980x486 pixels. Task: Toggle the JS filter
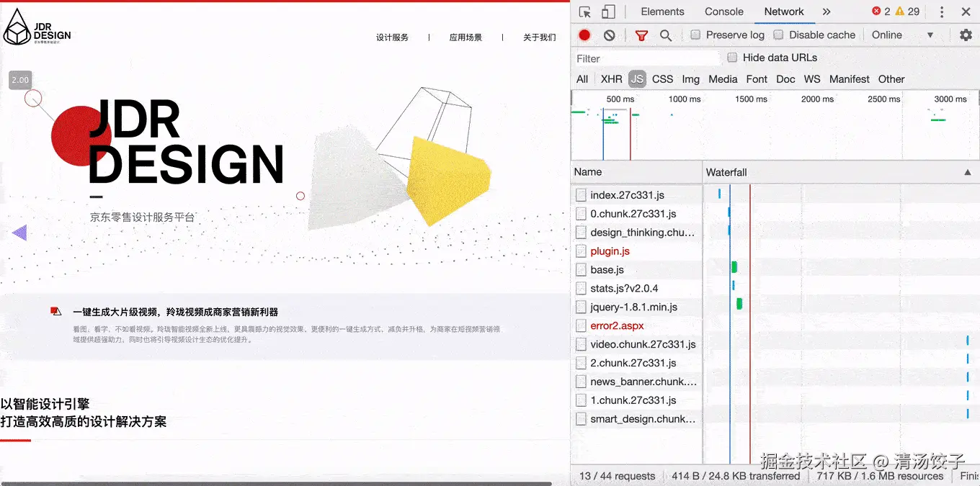point(637,79)
